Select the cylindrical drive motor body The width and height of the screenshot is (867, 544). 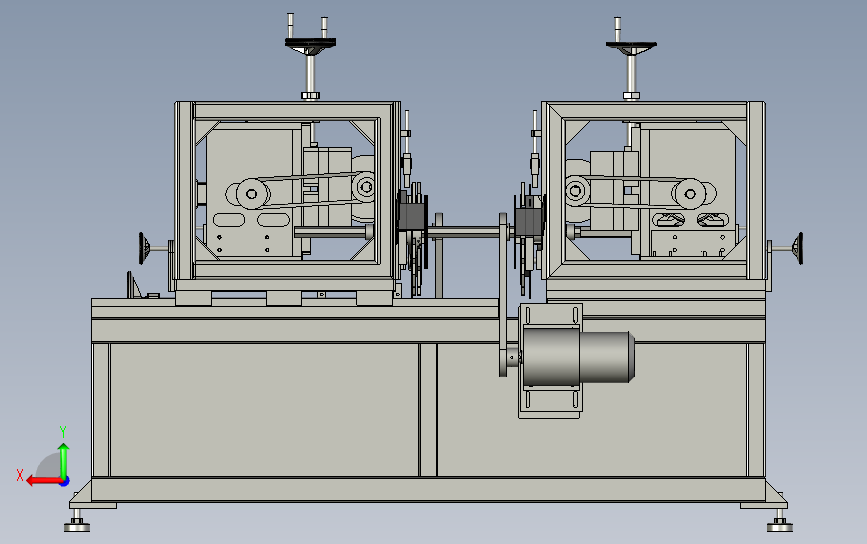(x=578, y=357)
